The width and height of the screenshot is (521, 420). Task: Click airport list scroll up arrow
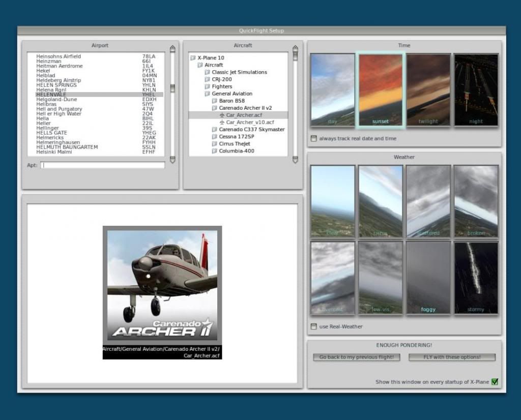click(x=172, y=49)
